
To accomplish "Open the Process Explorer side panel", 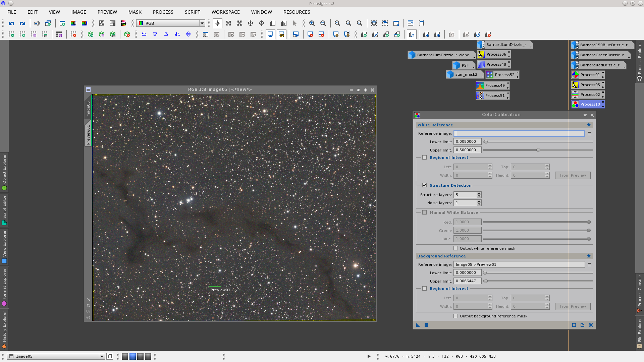I will pos(639,60).
